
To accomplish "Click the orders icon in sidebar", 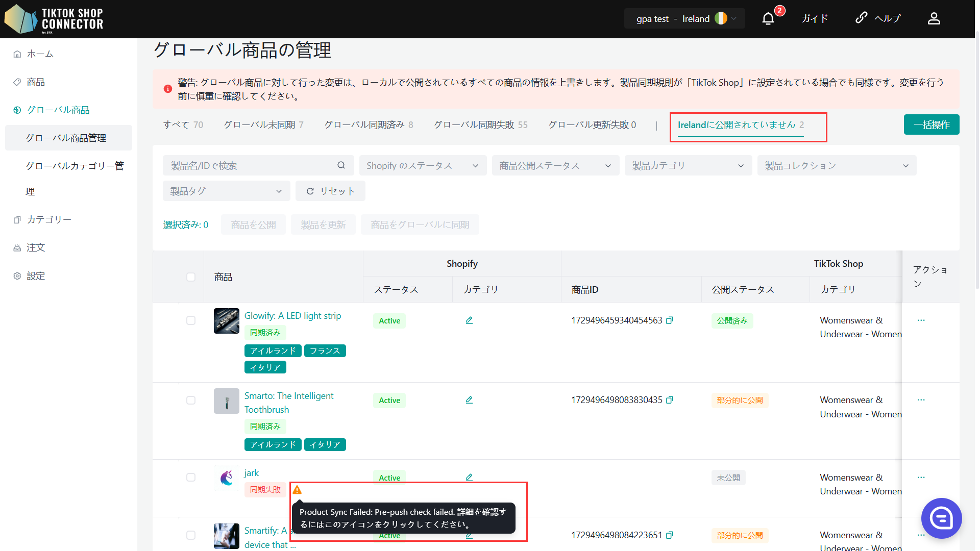I will pyautogui.click(x=17, y=248).
